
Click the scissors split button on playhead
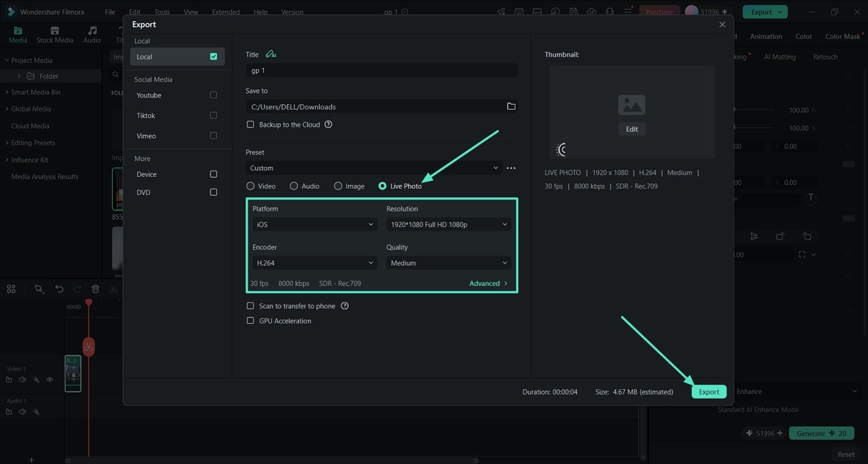click(x=88, y=346)
